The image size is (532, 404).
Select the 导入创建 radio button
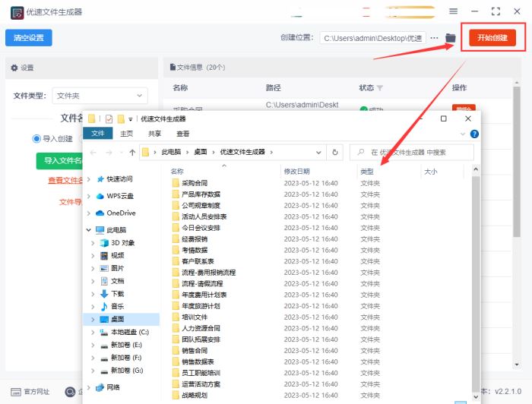(x=36, y=139)
